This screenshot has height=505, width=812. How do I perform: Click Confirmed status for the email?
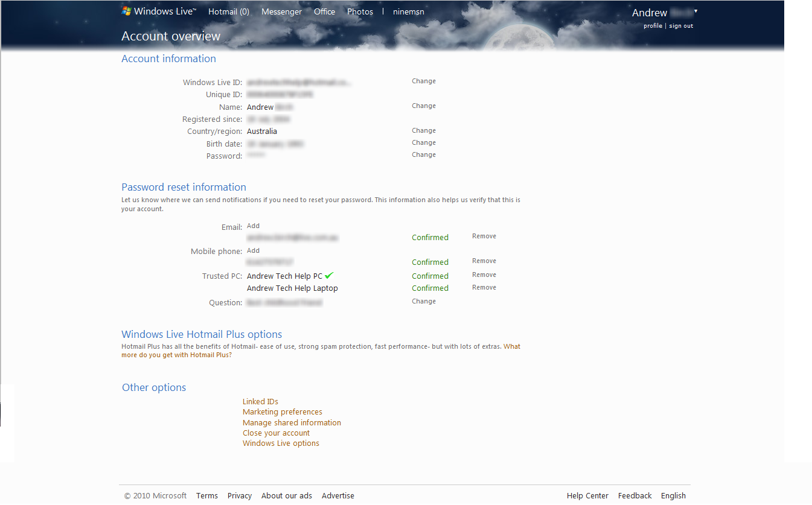(430, 237)
